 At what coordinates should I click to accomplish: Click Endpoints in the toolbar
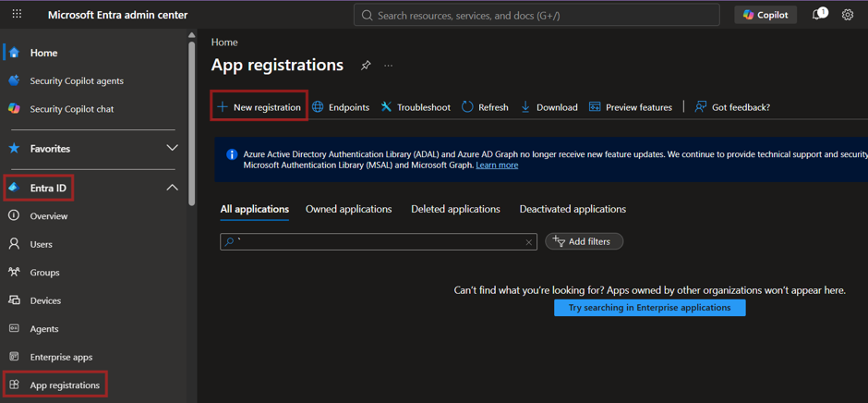coord(341,107)
